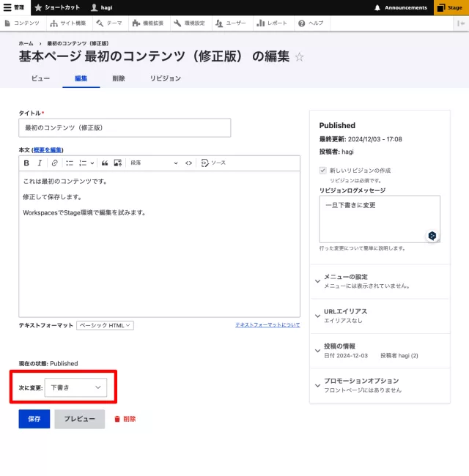Open the 機能拡張 admin menu
The height and width of the screenshot is (476, 469).
tap(149, 23)
